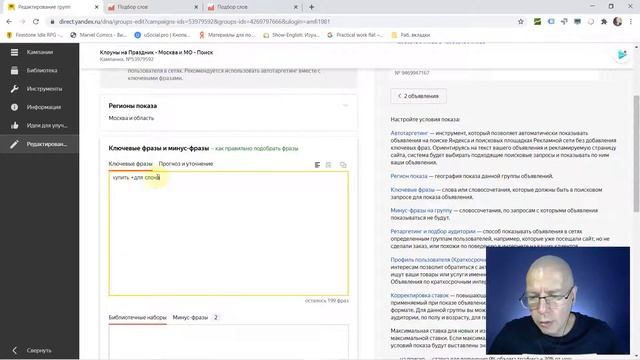Open the Автотаргетинг help link
640x360 pixels.
click(x=409, y=133)
